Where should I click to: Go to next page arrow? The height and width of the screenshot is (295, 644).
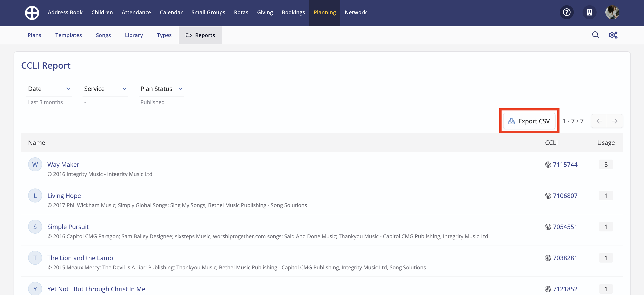coord(615,121)
